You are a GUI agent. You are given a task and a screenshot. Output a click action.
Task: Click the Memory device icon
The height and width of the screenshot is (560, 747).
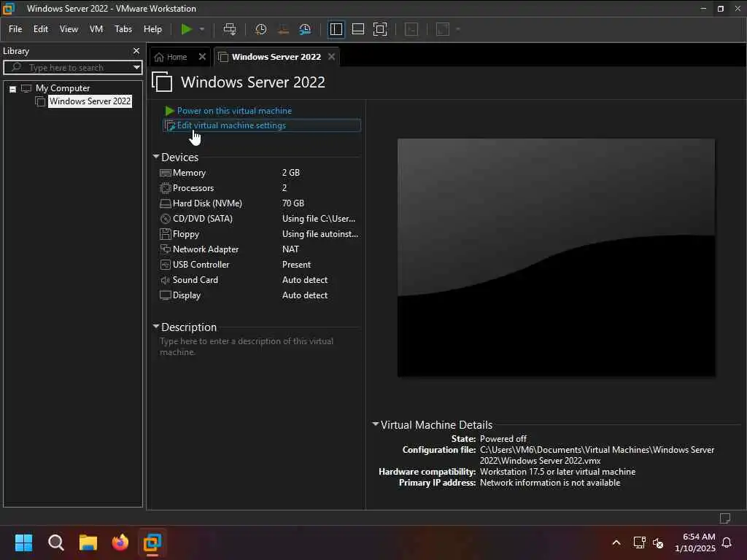click(x=166, y=173)
